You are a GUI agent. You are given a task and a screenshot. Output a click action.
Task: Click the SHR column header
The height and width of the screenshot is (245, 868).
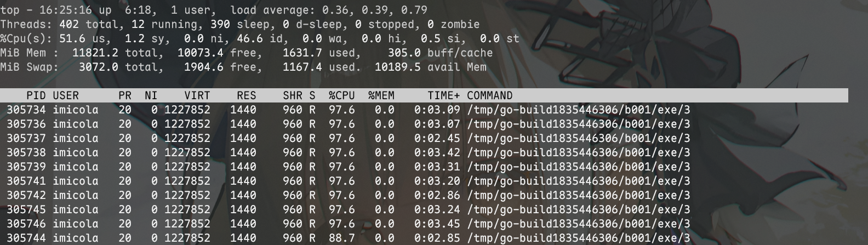click(292, 95)
